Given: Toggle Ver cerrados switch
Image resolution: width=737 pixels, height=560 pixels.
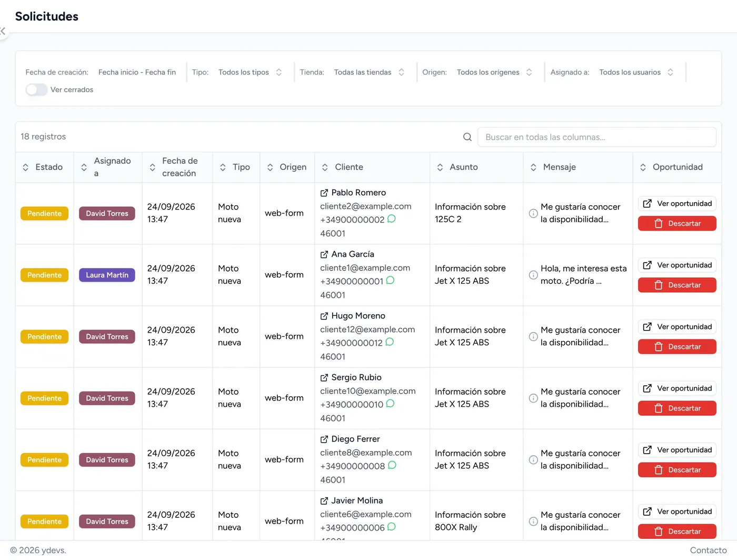Looking at the screenshot, I should [36, 90].
